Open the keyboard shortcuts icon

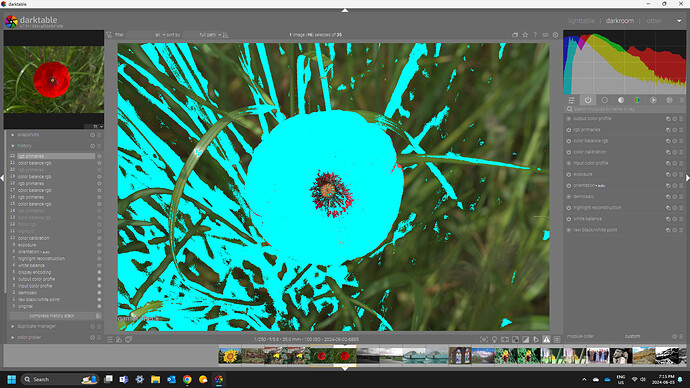tap(545, 35)
